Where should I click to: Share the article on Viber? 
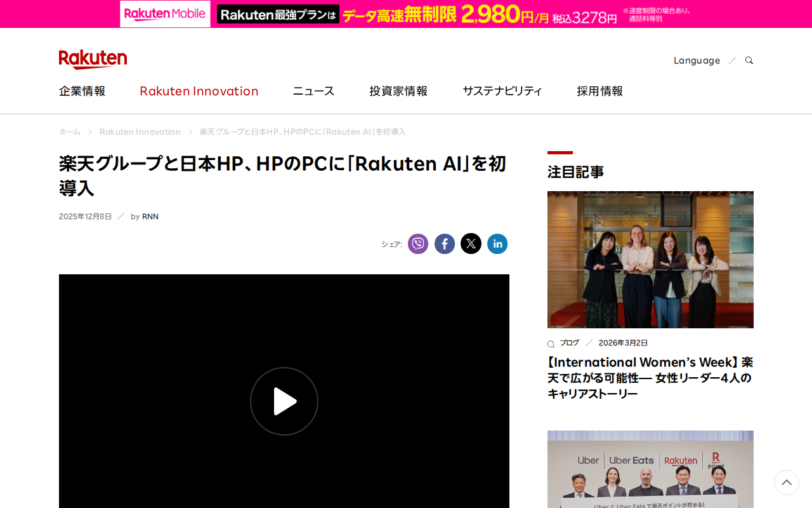[x=417, y=243]
